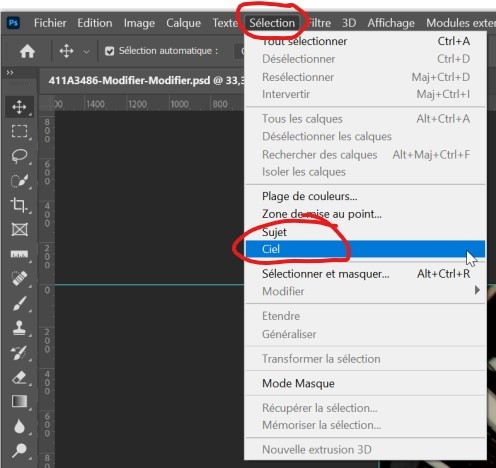Choose Zone de mise au point
The image size is (496, 468).
pos(365,214)
